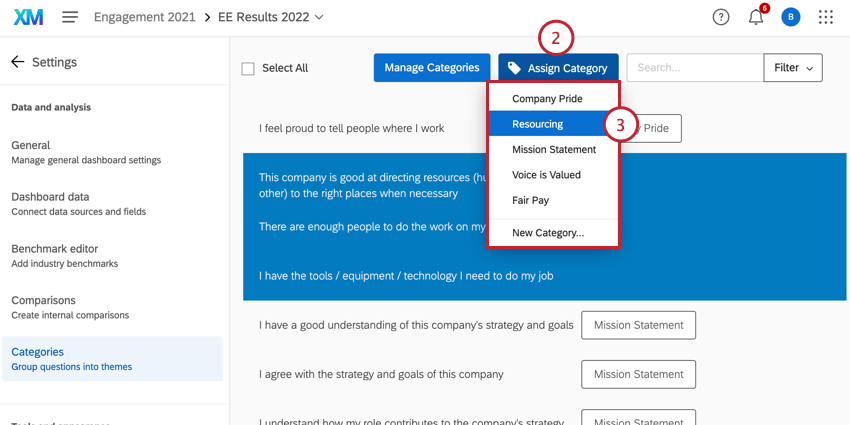850x425 pixels.
Task: Click the XM logo icon
Action: [28, 17]
